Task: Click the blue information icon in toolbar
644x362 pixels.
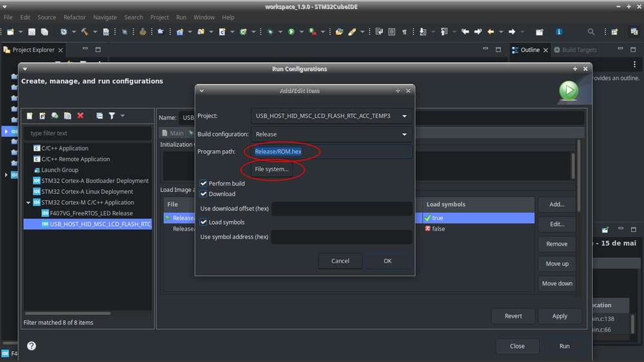Action: tap(559, 32)
